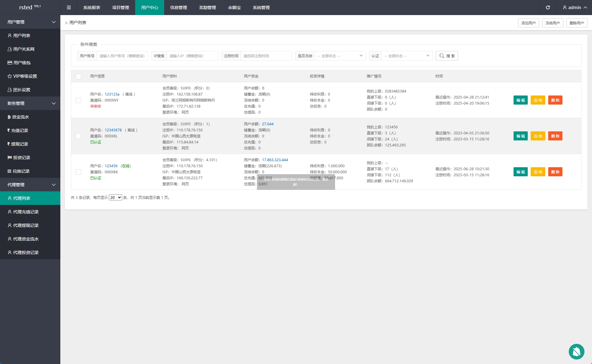Click the sidebar collapse hamburger icon
The height and width of the screenshot is (364, 592).
pyautogui.click(x=69, y=8)
